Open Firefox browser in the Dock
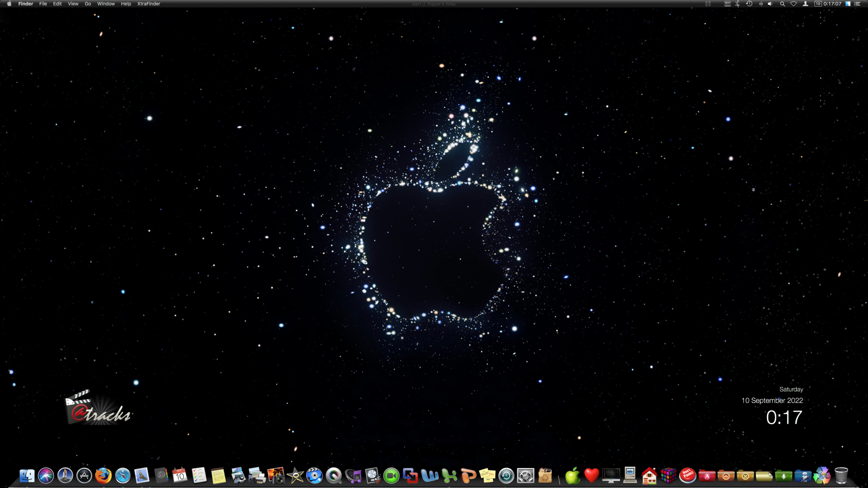 [103, 476]
